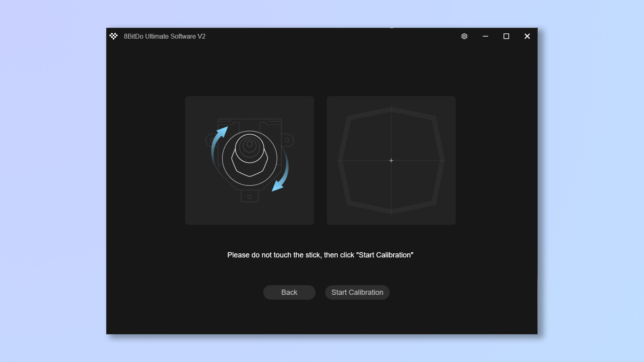Click the lower-right blue rotation arrow
The image size is (644, 362).
[x=281, y=171]
